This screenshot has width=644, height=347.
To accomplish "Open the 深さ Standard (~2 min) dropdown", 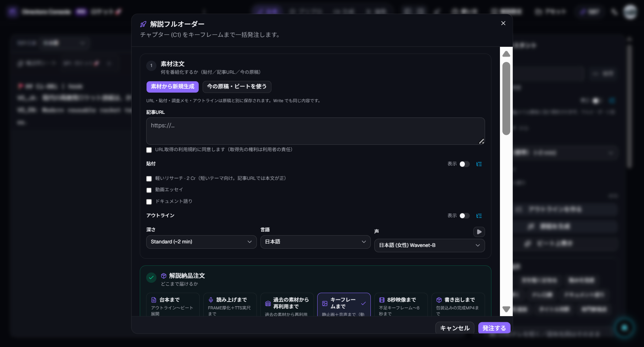I will tap(201, 242).
